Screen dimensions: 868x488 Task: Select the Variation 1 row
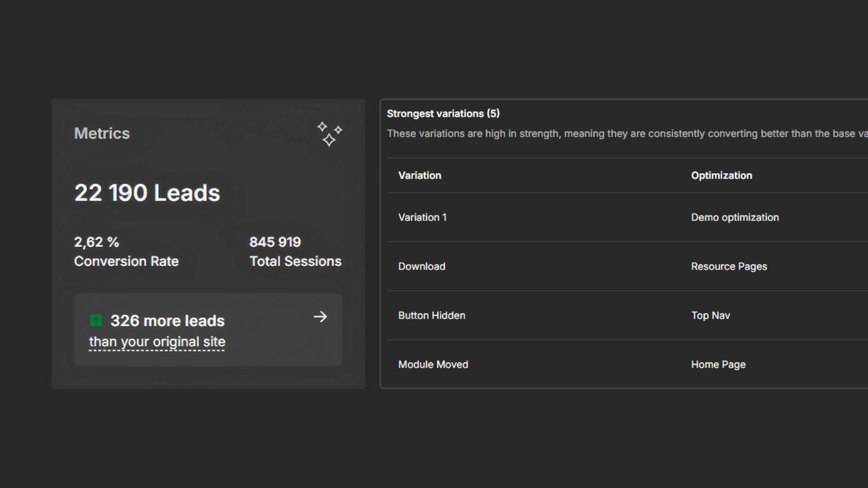pos(423,217)
